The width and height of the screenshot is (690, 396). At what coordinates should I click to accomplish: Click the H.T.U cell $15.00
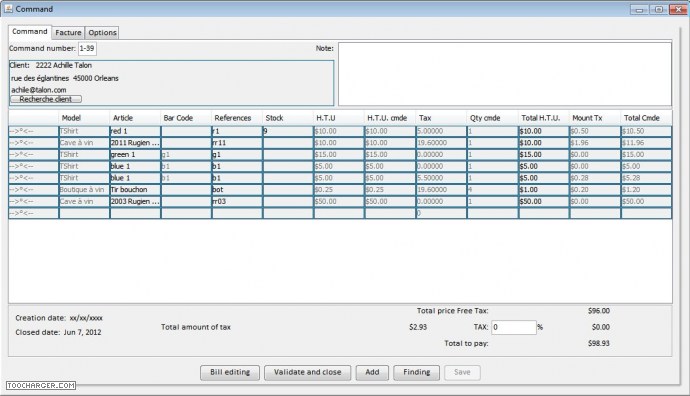click(x=339, y=154)
